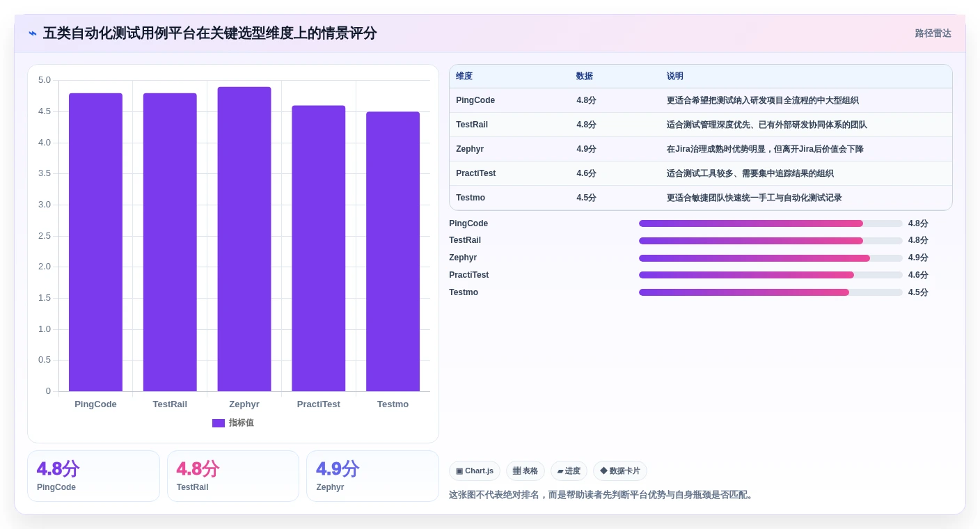Click the description 在Jira治理成熟时优势明显
Viewport: 980px width, 529px height.
pyautogui.click(x=718, y=149)
